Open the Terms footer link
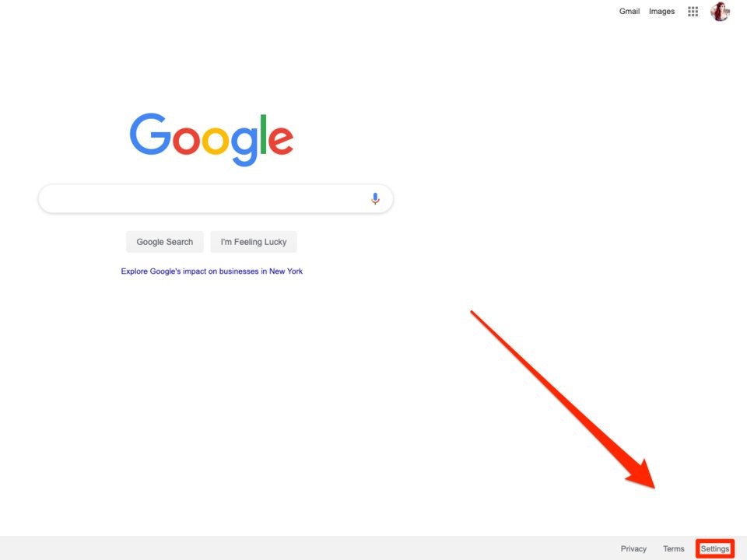 click(x=674, y=548)
